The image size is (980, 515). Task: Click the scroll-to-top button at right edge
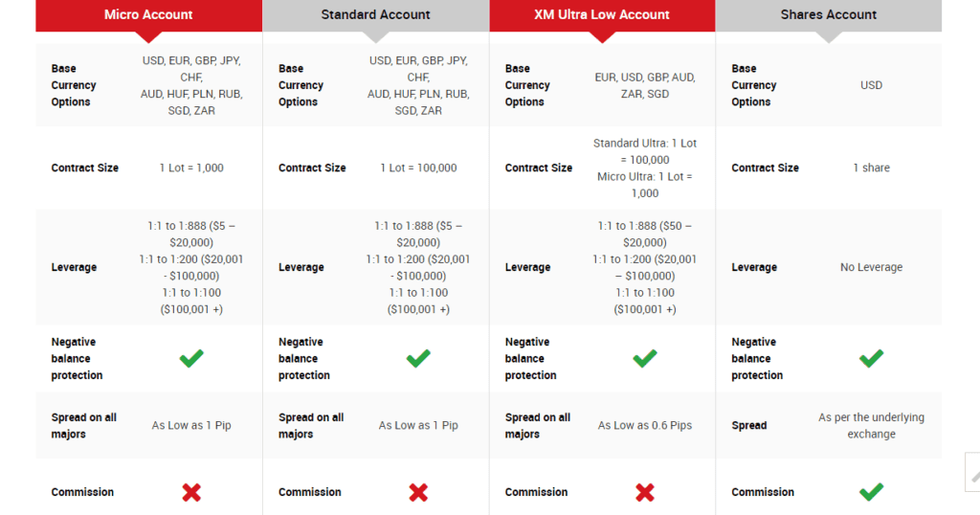[x=973, y=473]
